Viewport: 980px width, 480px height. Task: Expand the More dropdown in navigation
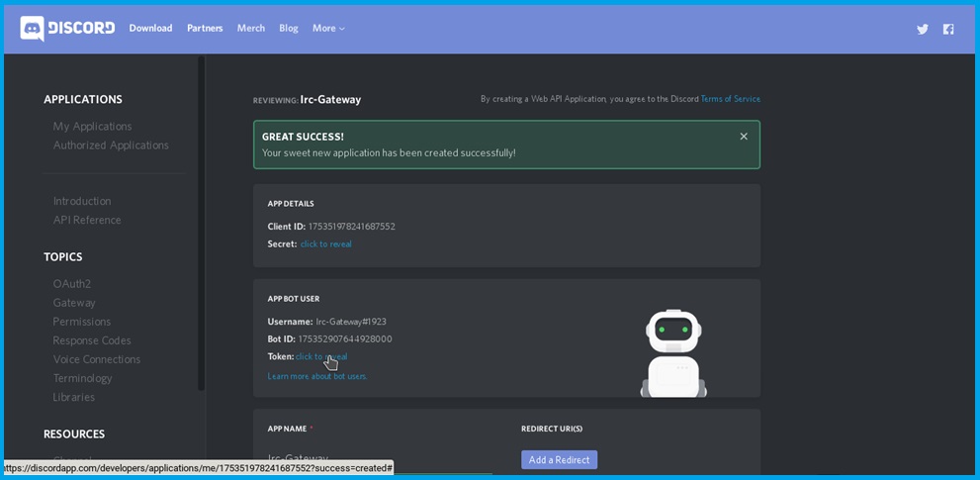click(328, 28)
